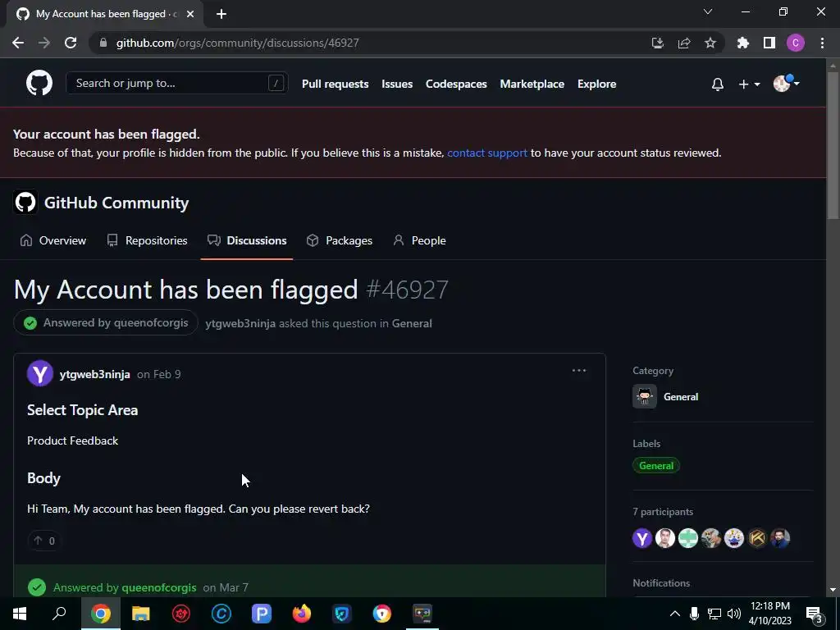Screen dimensions: 840x630
Task: Open the tab search chevron
Action: (x=708, y=11)
